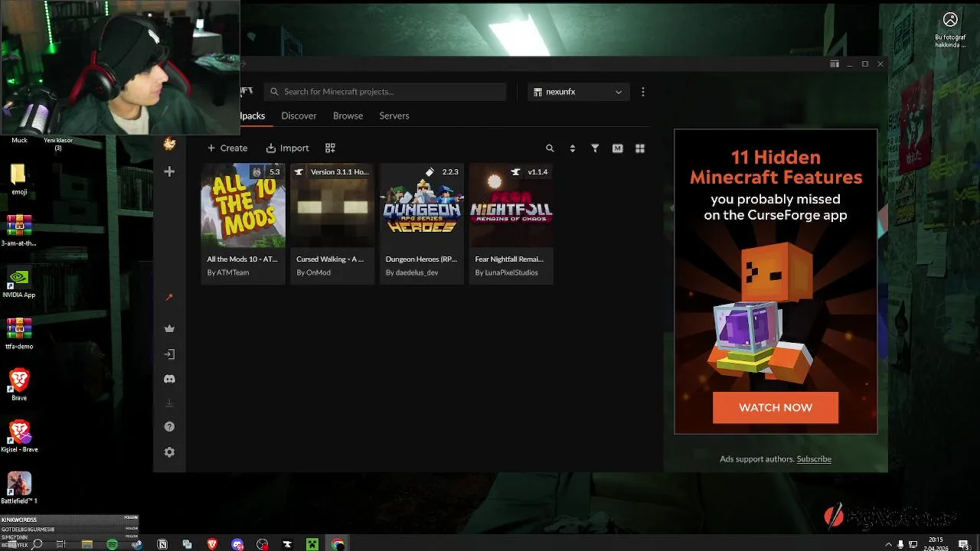Viewport: 980px width, 551px height.
Task: Switch to the Browse tab
Action: [348, 116]
